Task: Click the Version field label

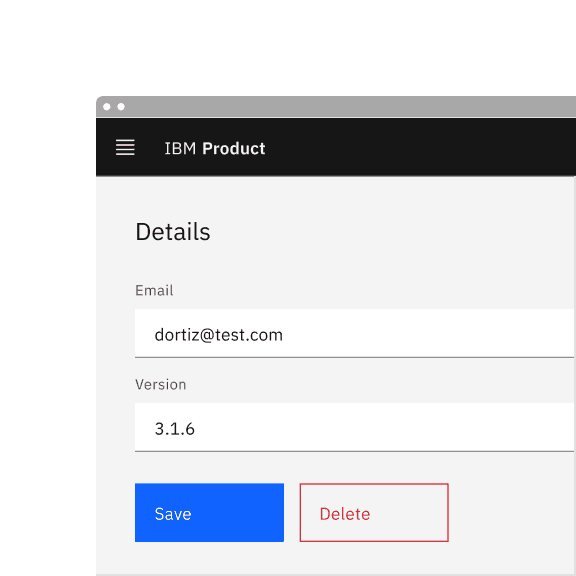Action: pos(161,385)
